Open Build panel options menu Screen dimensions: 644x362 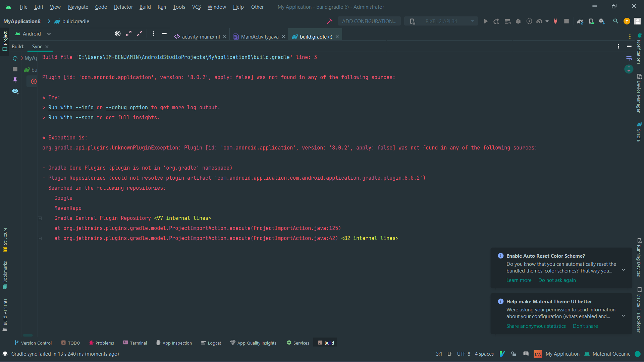(619, 46)
